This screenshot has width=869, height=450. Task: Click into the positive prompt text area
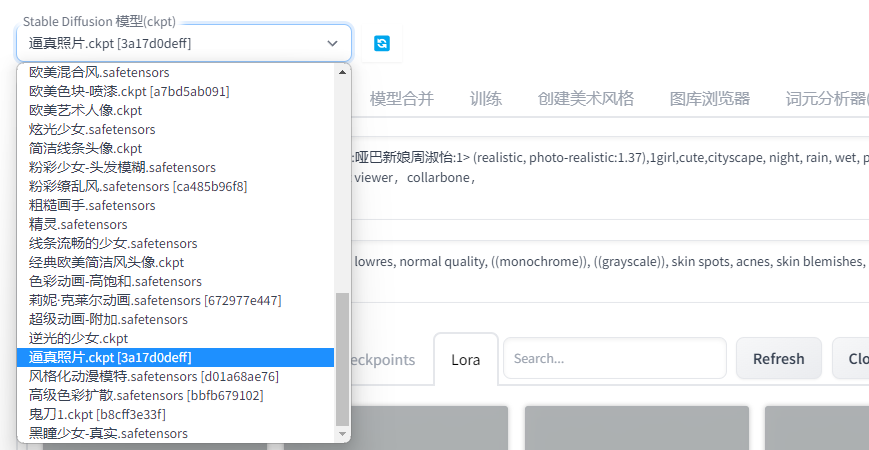[610, 178]
